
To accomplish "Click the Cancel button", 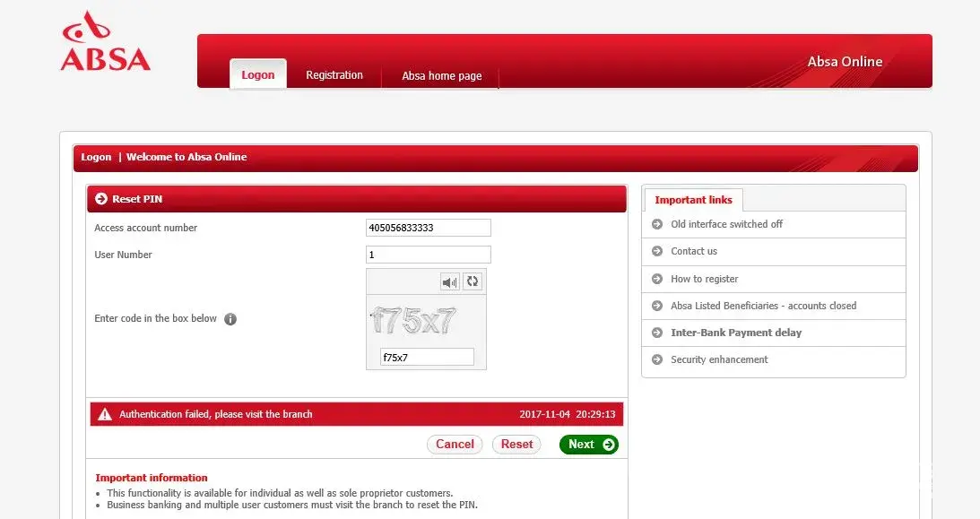I will (455, 444).
